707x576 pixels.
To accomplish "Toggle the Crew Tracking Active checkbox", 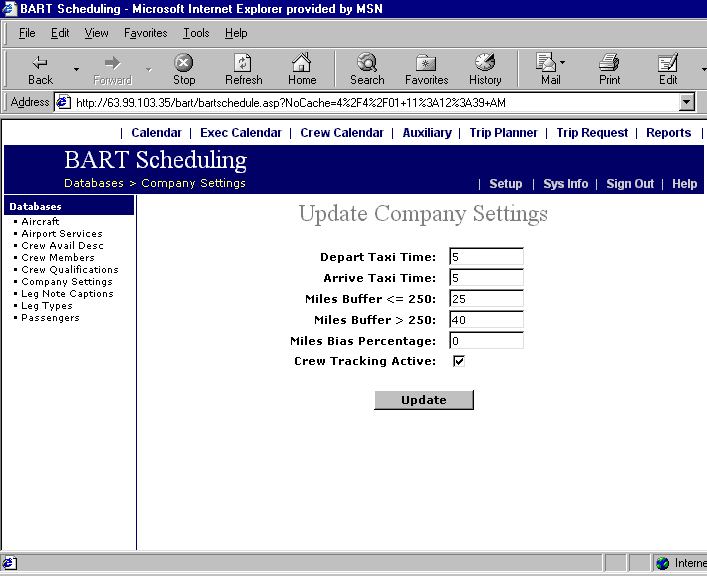I will tap(459, 361).
